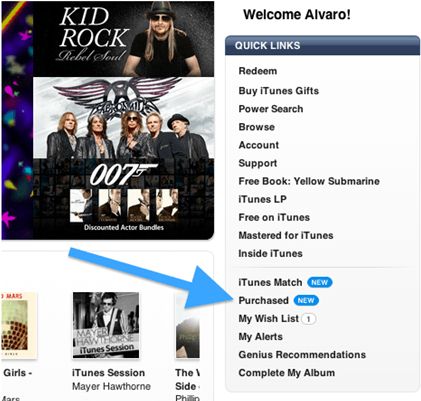This screenshot has width=421, height=401.
Task: Select Mayer Hawthorne iTunes Session album cover
Action: (106, 325)
